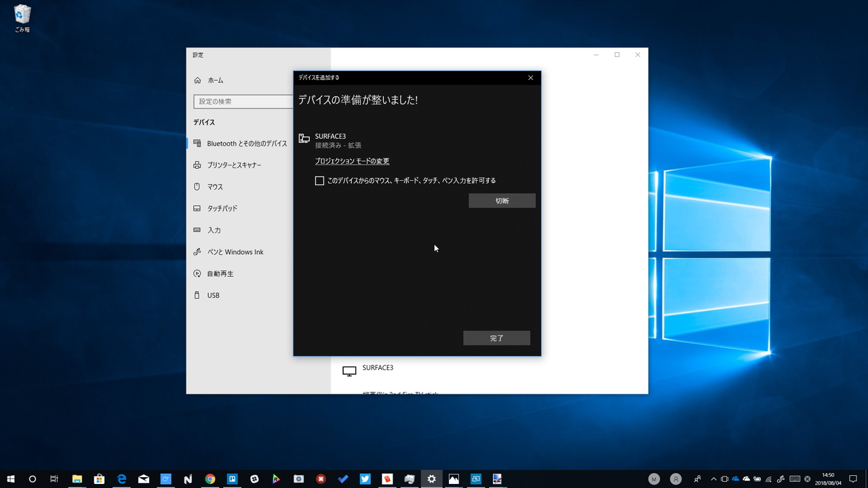Image resolution: width=868 pixels, height=488 pixels.
Task: Open the blue checkmark To-Do app on taskbar
Action: point(343,479)
